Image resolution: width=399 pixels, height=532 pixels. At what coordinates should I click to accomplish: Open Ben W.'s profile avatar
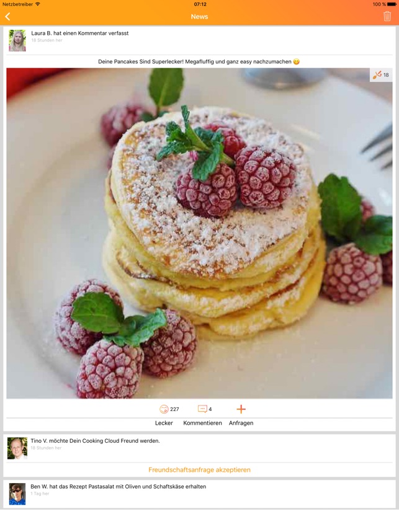17,494
